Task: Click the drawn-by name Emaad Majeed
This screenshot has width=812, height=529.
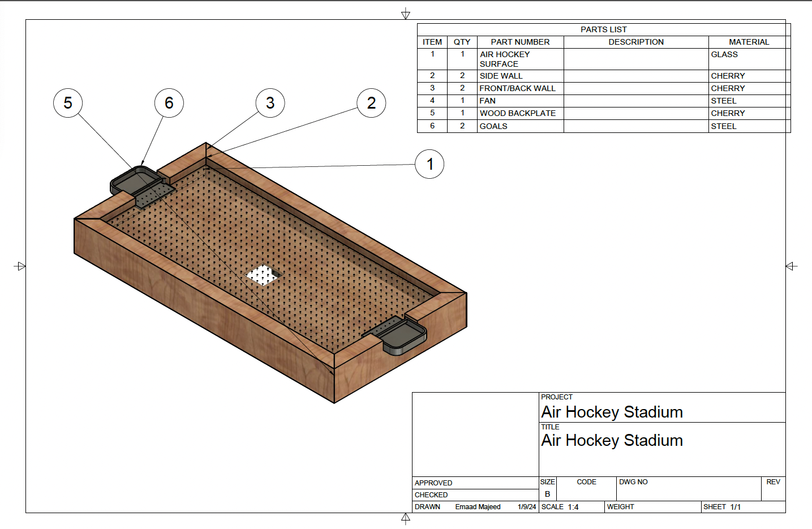Action: tap(478, 507)
